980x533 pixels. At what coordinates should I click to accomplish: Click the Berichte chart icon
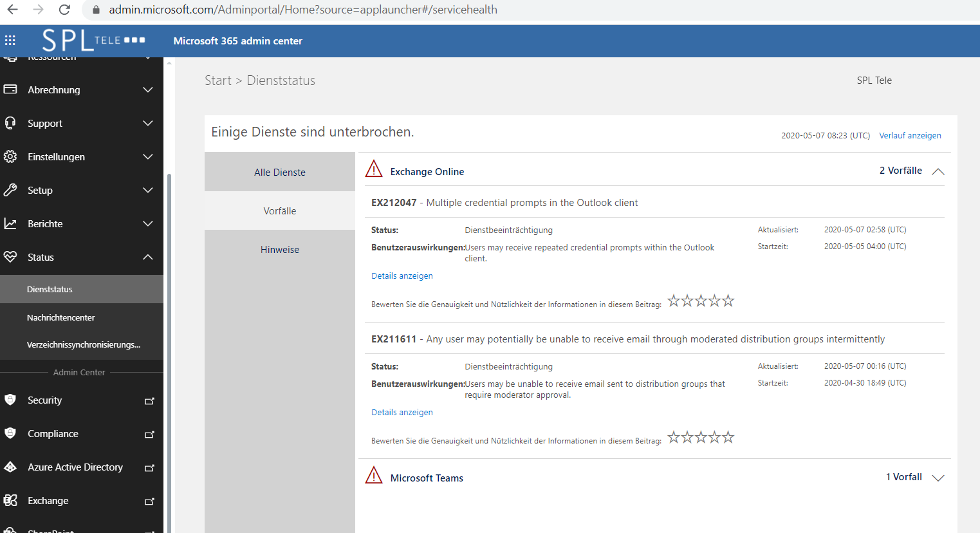click(10, 223)
